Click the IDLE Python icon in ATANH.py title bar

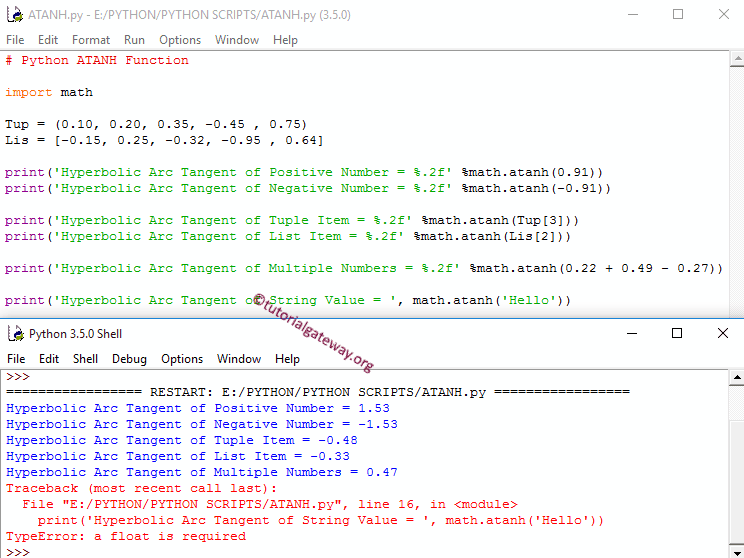pyautogui.click(x=15, y=15)
